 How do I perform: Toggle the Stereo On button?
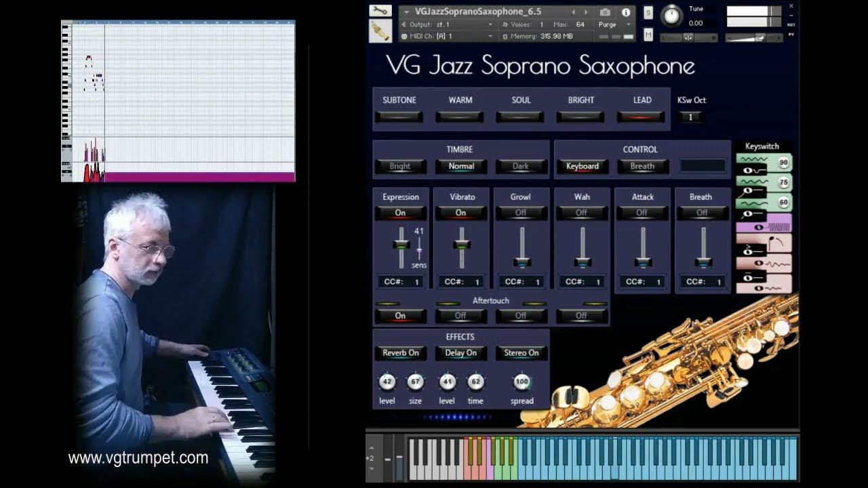click(x=521, y=353)
